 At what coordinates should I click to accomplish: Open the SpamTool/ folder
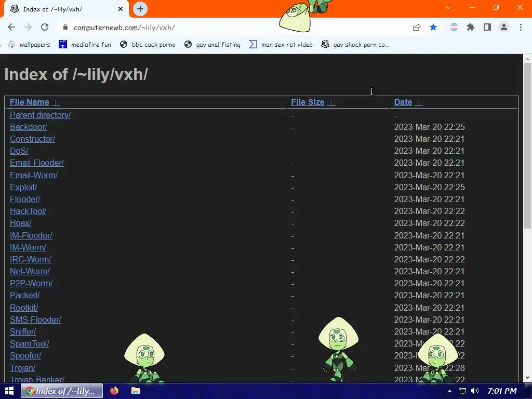(30, 344)
